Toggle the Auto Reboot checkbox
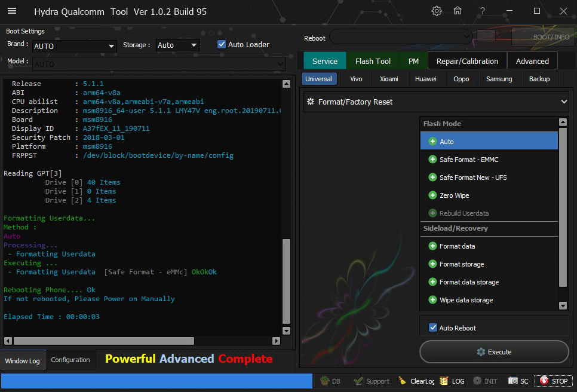Screen dimensions: 577x392 [433, 327]
